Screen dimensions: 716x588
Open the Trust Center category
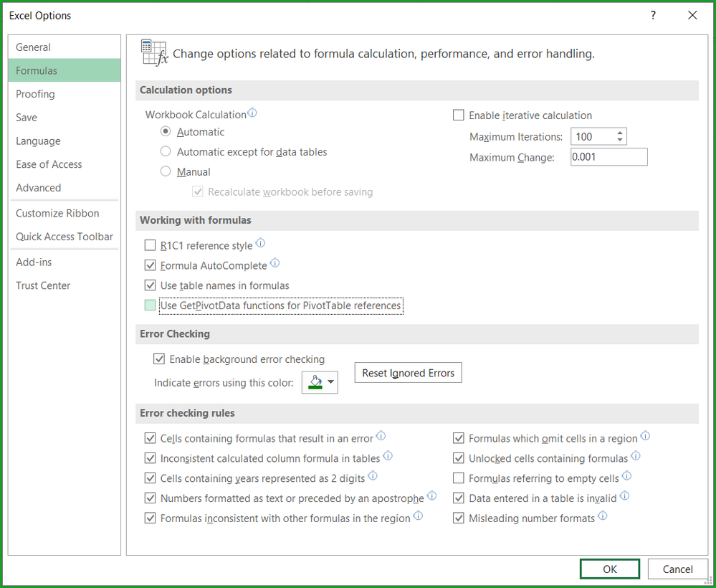(x=65, y=285)
